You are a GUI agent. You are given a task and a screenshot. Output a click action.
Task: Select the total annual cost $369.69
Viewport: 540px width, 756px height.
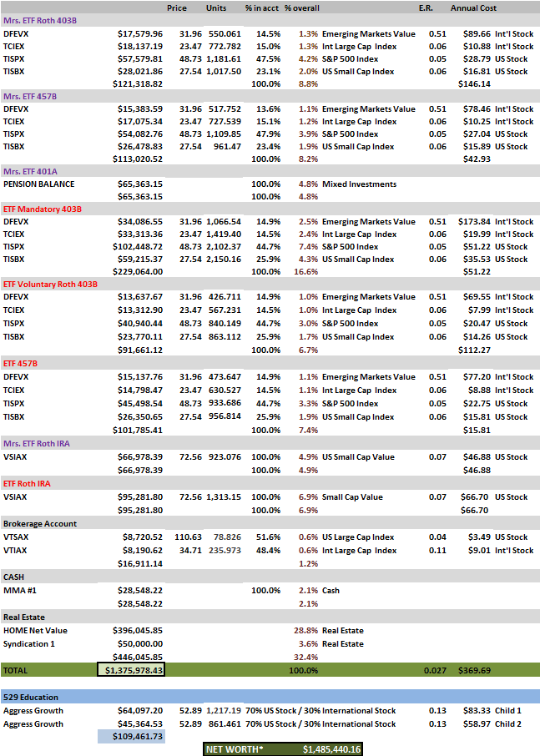coord(474,670)
